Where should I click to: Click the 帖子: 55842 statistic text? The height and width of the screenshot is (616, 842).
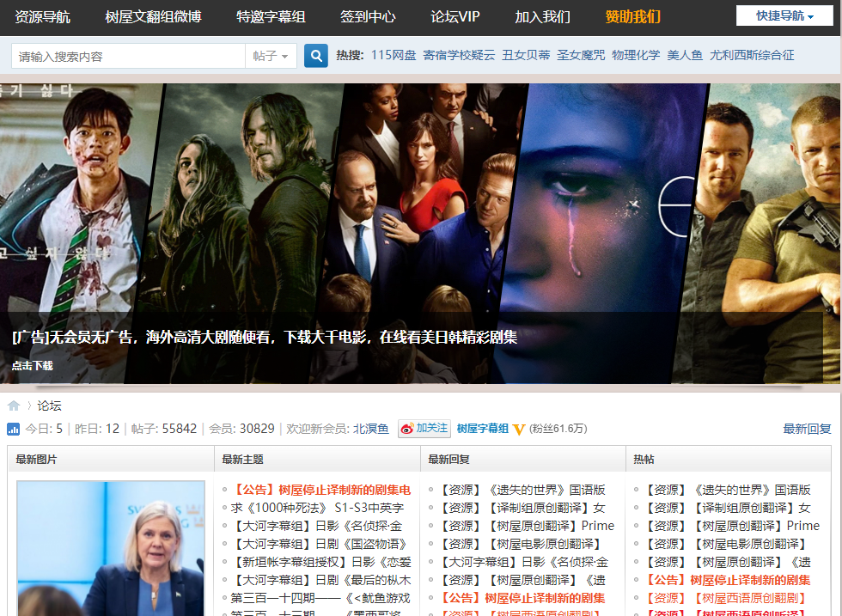pos(164,429)
